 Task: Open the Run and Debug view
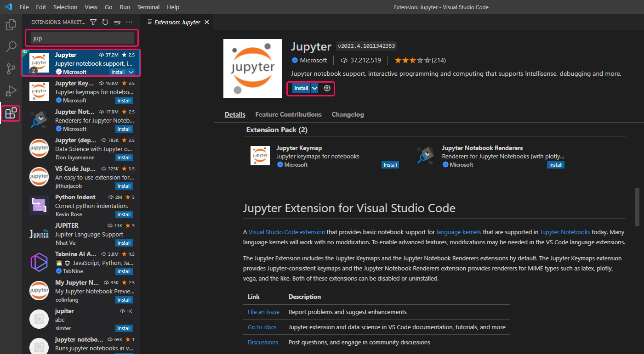click(x=11, y=91)
